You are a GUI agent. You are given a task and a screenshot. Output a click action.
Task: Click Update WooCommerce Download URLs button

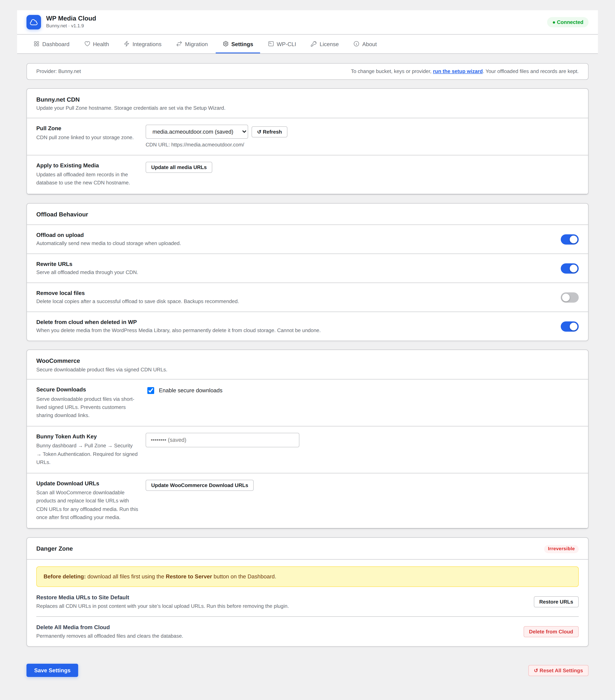point(199,485)
